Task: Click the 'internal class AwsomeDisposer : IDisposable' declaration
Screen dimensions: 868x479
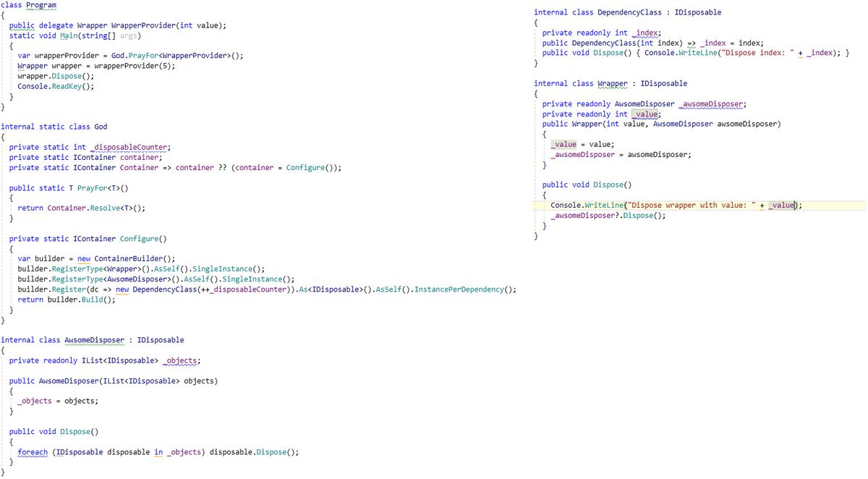Action: [93, 339]
